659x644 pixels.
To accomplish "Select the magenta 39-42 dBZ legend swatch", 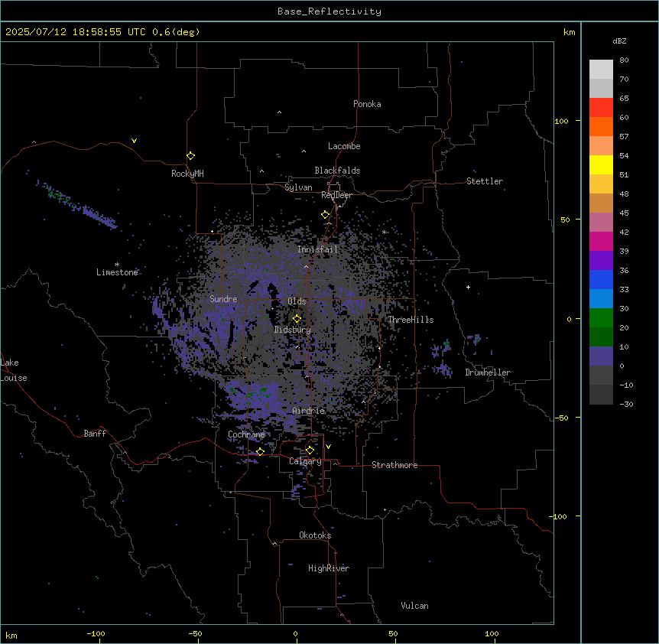I will pyautogui.click(x=601, y=241).
